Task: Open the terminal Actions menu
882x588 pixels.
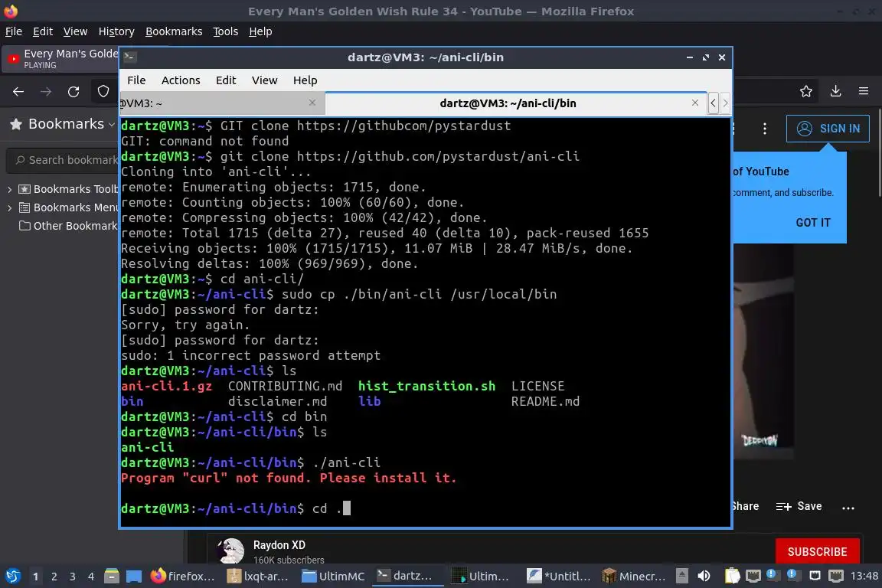Action: pos(181,80)
